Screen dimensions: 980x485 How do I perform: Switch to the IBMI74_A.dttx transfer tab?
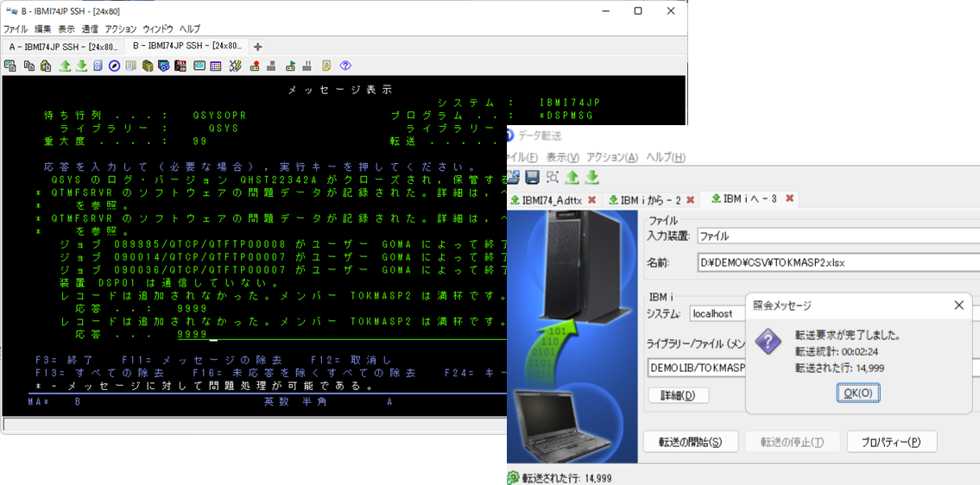click(x=554, y=200)
